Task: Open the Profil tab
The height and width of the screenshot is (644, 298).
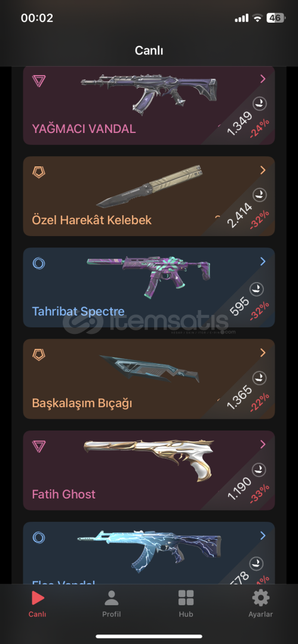Action: click(112, 598)
